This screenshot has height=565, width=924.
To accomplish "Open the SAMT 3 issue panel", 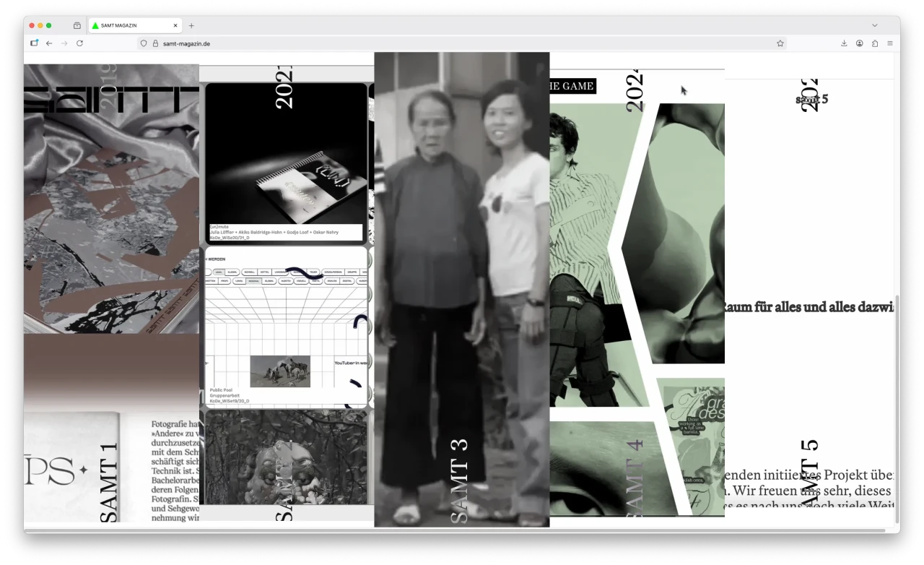I will tap(461, 289).
